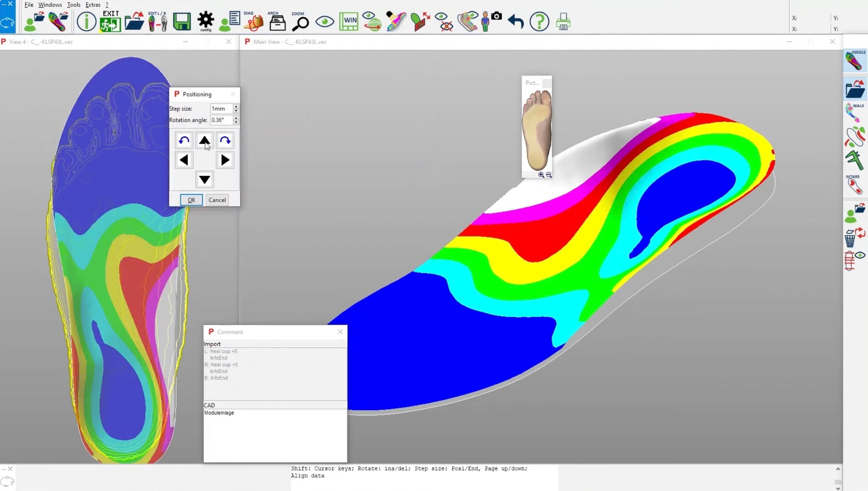Confirm positioning with the OK button
The height and width of the screenshot is (491, 868).
pos(191,200)
